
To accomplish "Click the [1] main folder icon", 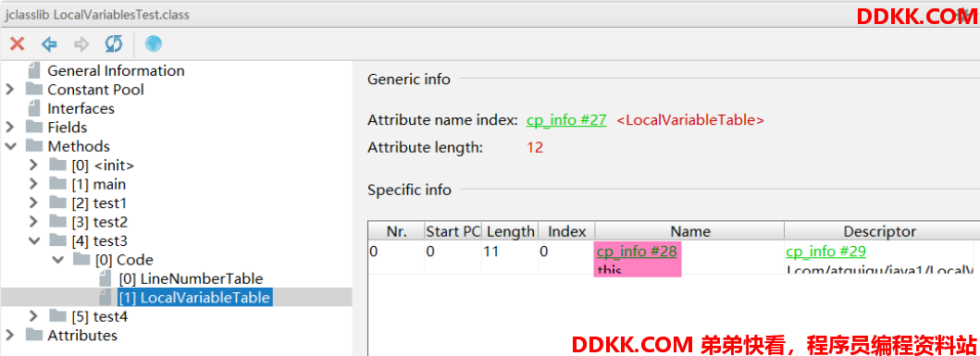I will point(58,184).
